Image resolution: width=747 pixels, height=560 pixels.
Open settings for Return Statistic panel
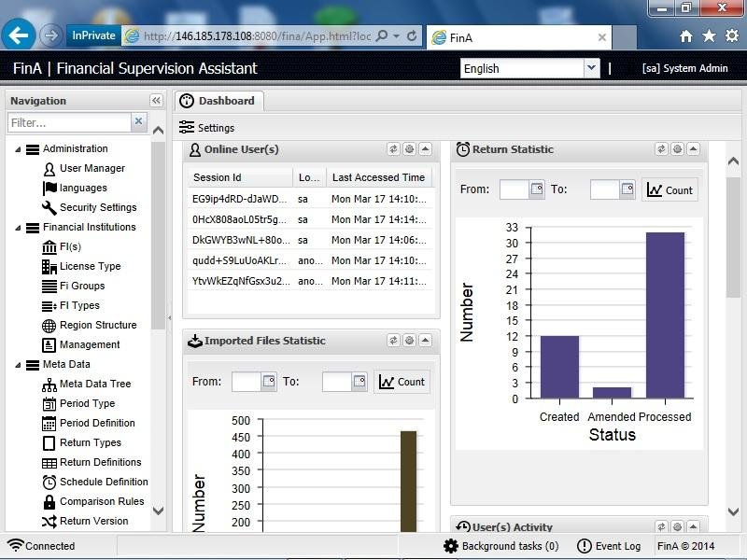tap(679, 149)
